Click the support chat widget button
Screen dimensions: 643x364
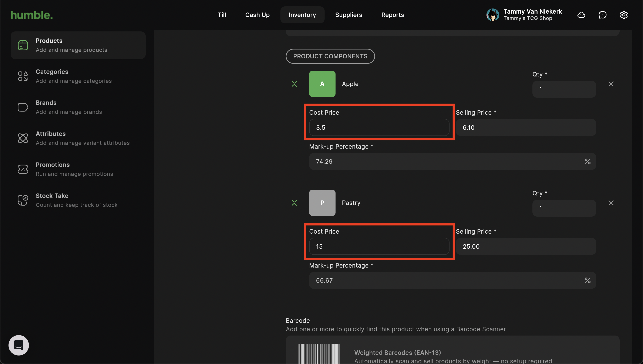pyautogui.click(x=19, y=345)
